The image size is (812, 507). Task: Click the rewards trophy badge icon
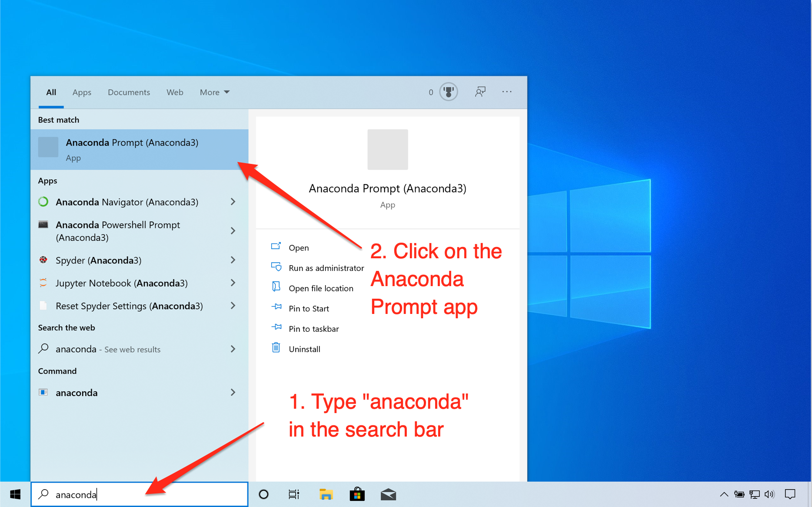pos(449,92)
